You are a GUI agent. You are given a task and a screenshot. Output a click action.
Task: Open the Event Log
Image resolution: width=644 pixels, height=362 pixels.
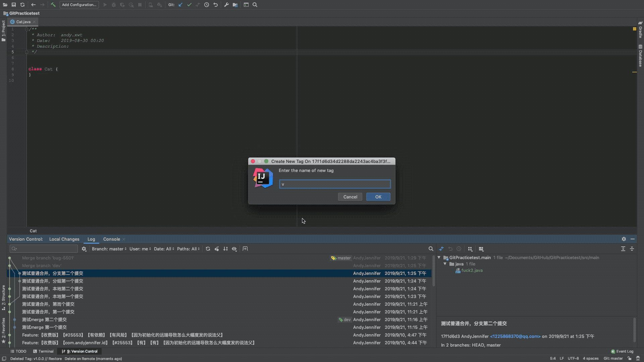click(x=622, y=351)
